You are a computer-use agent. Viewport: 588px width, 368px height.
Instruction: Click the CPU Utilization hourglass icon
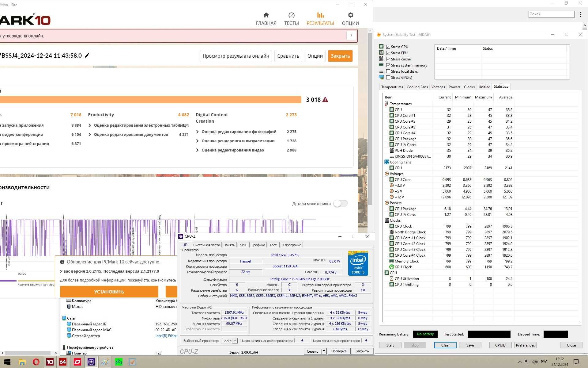coord(391,278)
